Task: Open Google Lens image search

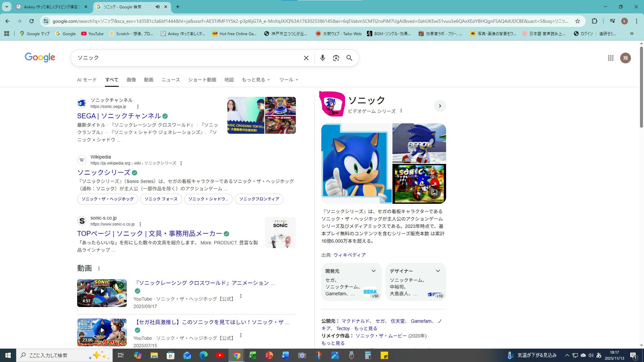Action: tap(336, 58)
